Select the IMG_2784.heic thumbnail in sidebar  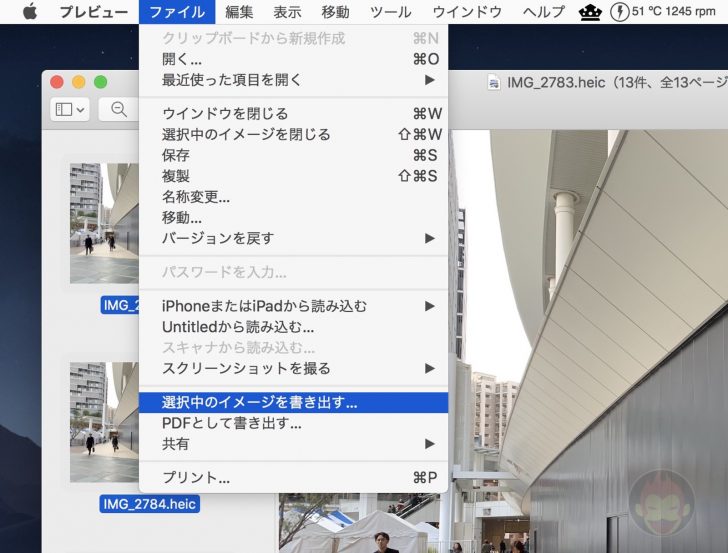pos(104,422)
